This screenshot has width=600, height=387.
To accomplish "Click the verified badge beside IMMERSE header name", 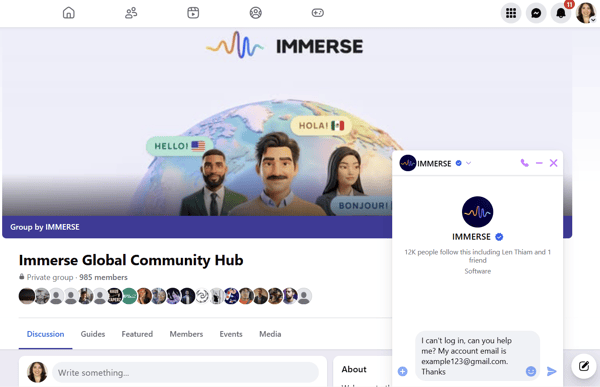I will pos(458,163).
